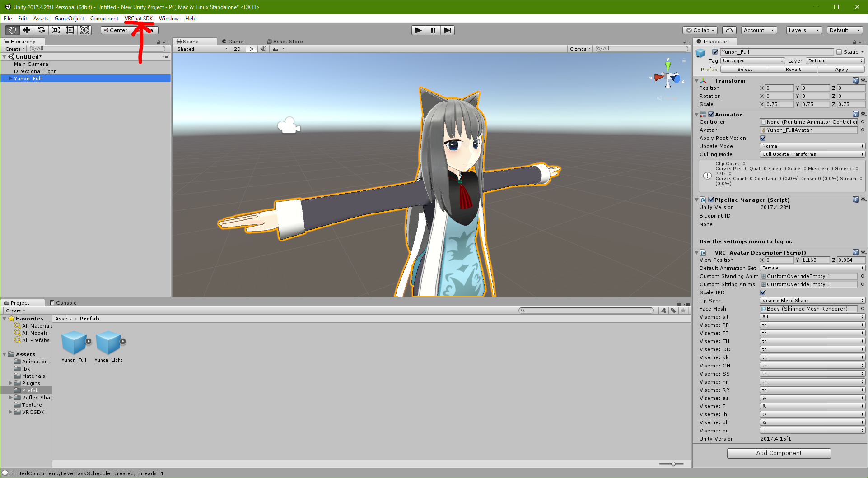The image size is (868, 478).
Task: Open VRChat SDK menu
Action: [139, 19]
